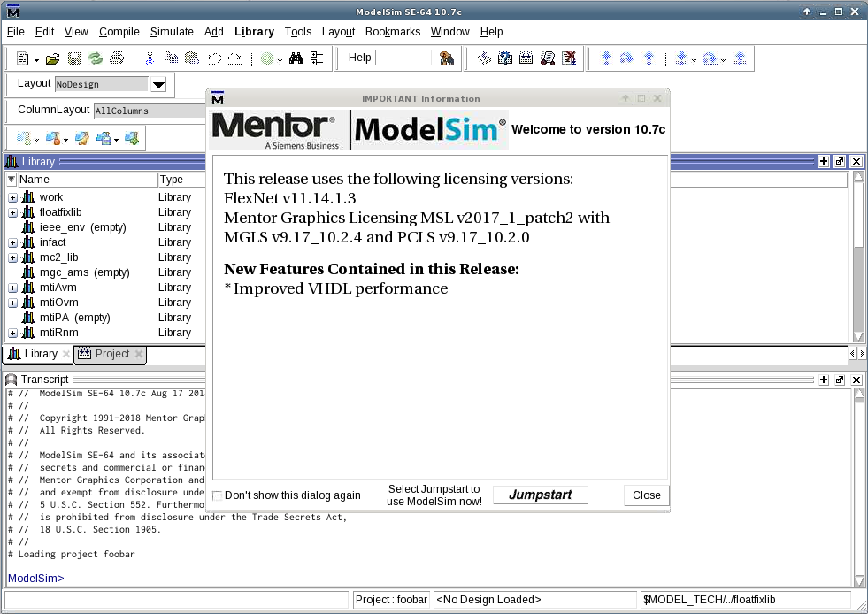Click the New file toolbar icon
868x614 pixels.
[x=23, y=58]
